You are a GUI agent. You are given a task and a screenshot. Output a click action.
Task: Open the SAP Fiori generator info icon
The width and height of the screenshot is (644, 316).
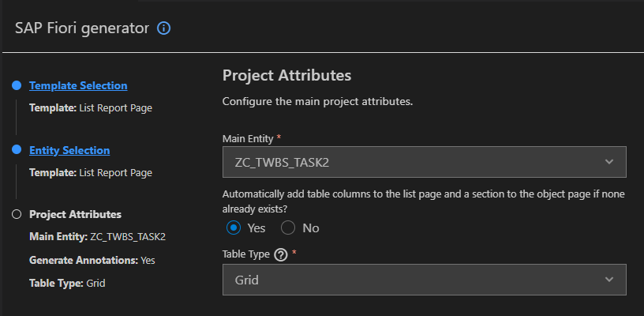164,28
